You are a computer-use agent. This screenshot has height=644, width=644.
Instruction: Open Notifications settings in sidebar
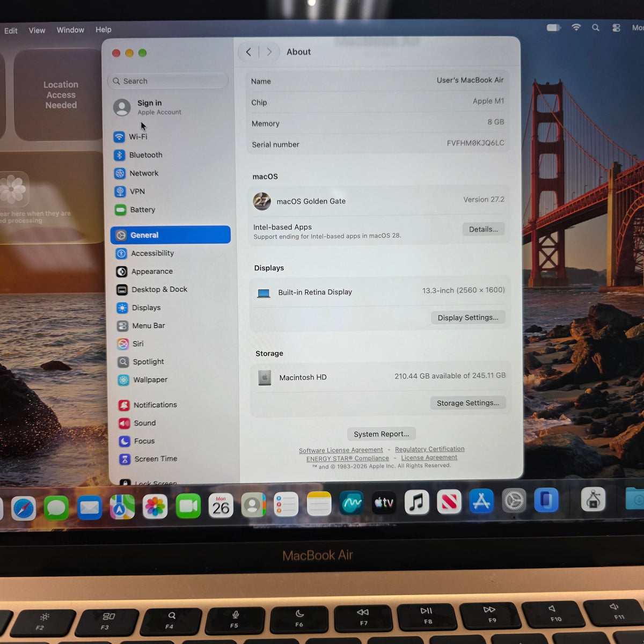click(173, 405)
